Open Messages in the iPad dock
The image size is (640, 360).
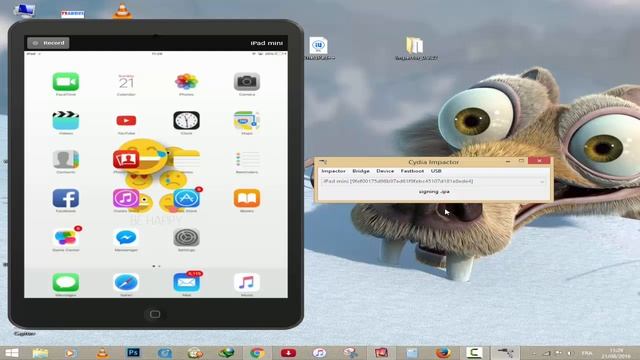coord(66,282)
